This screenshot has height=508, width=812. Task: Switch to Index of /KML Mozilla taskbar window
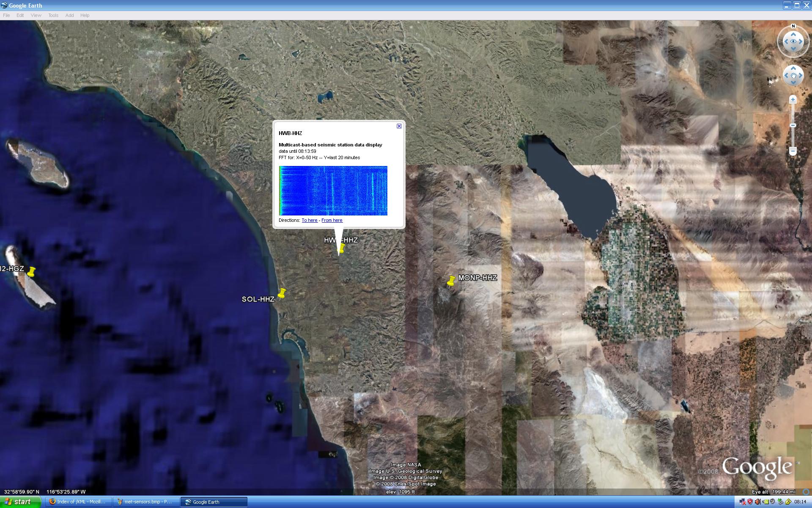(x=78, y=502)
